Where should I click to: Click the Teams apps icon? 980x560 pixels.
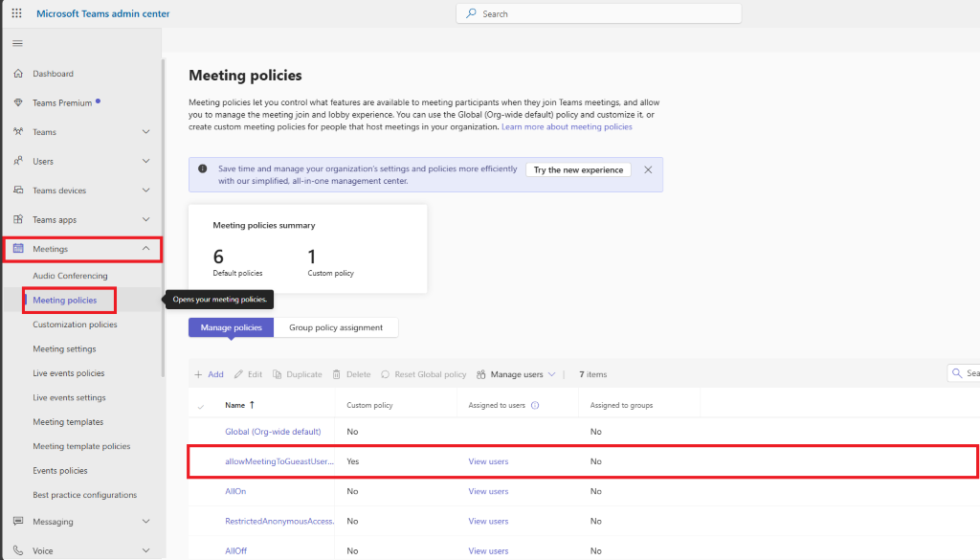[18, 219]
